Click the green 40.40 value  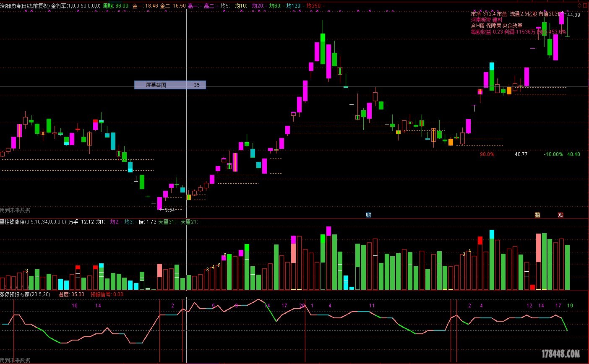tap(573, 154)
